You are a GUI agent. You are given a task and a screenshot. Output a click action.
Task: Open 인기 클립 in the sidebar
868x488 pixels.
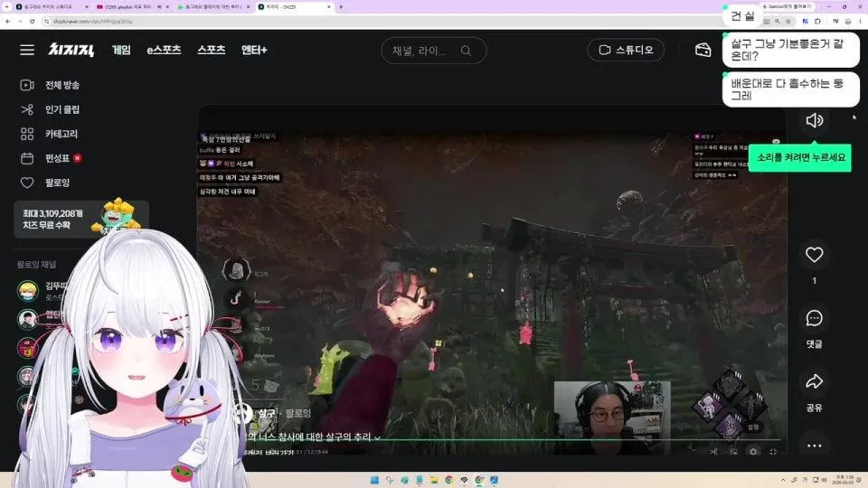pos(62,109)
